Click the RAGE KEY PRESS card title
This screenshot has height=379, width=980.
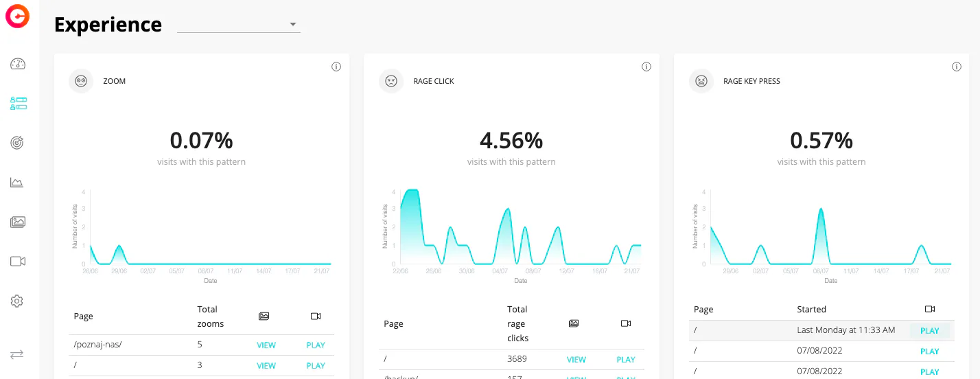[x=751, y=81]
